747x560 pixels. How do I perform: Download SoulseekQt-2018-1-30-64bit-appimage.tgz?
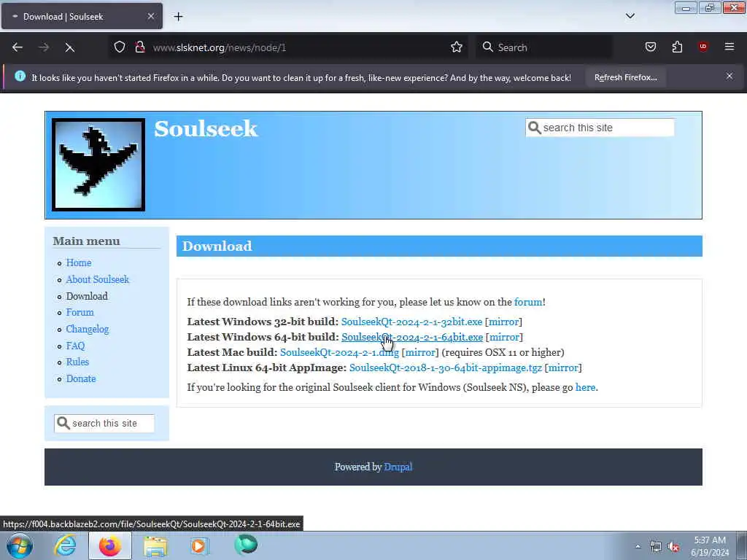coord(446,367)
